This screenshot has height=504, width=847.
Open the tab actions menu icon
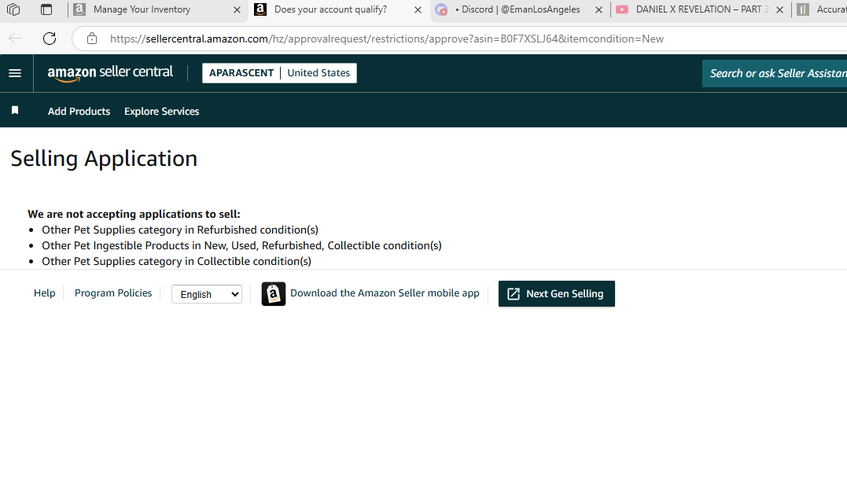click(x=46, y=9)
